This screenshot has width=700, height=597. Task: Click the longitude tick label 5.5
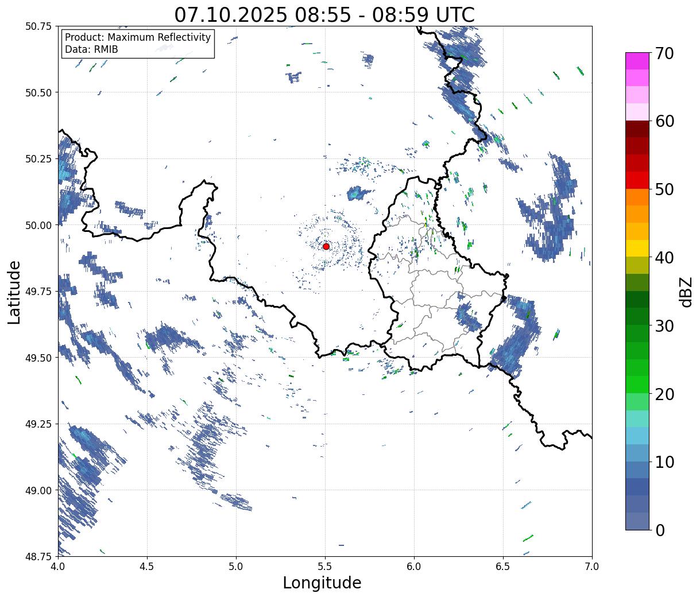pyautogui.click(x=325, y=567)
